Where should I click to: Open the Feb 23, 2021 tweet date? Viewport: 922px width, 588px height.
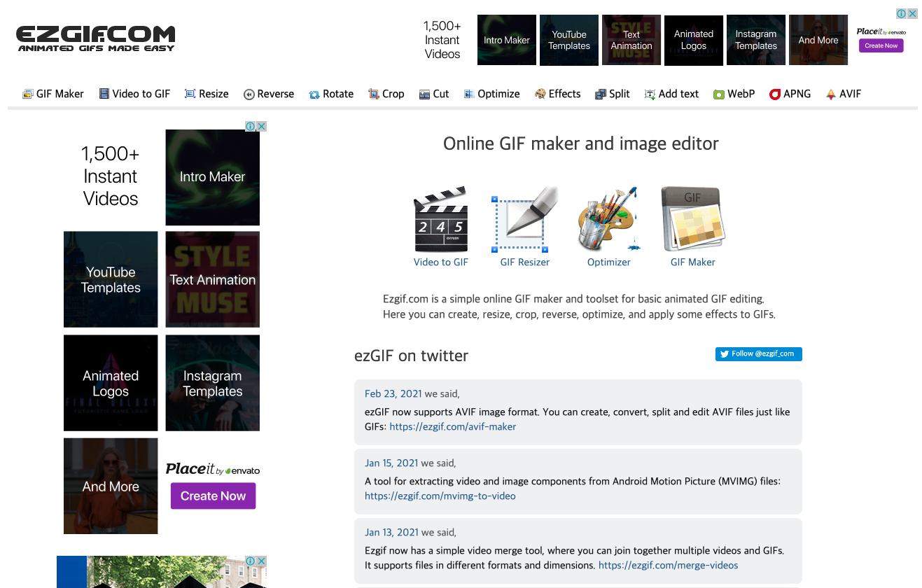393,393
